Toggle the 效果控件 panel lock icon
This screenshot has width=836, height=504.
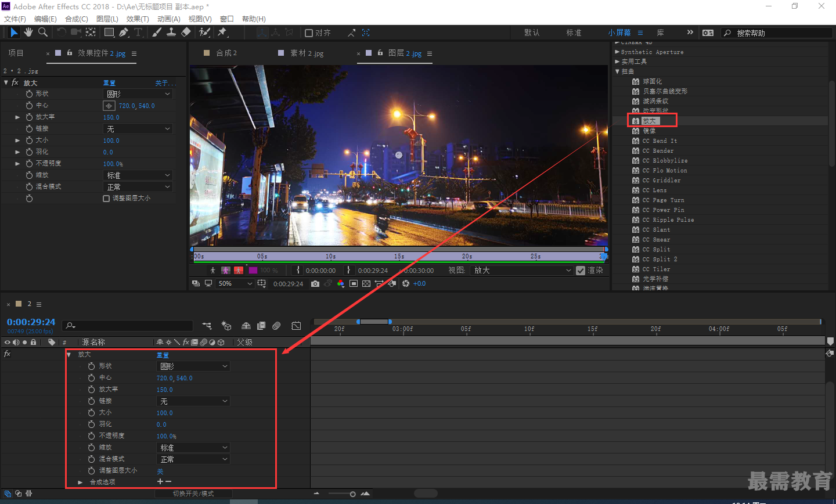tap(70, 53)
